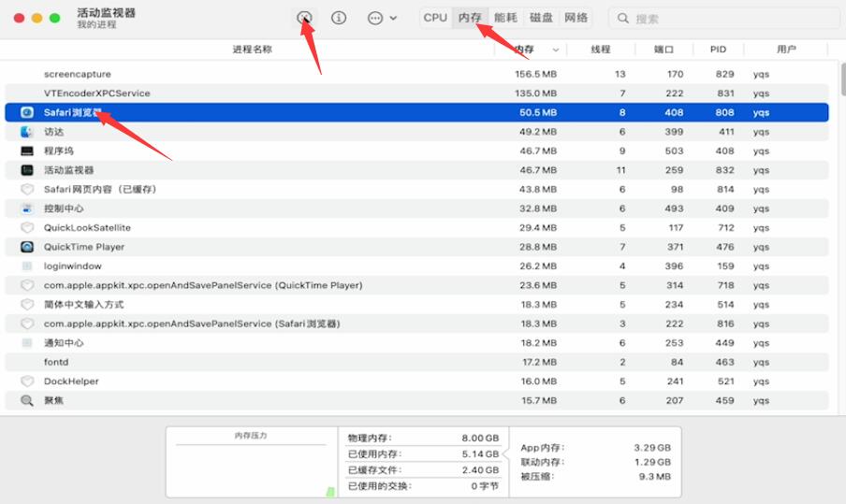846x504 pixels.
Task: Click PID 476 of QuickTime Player
Action: click(x=725, y=247)
